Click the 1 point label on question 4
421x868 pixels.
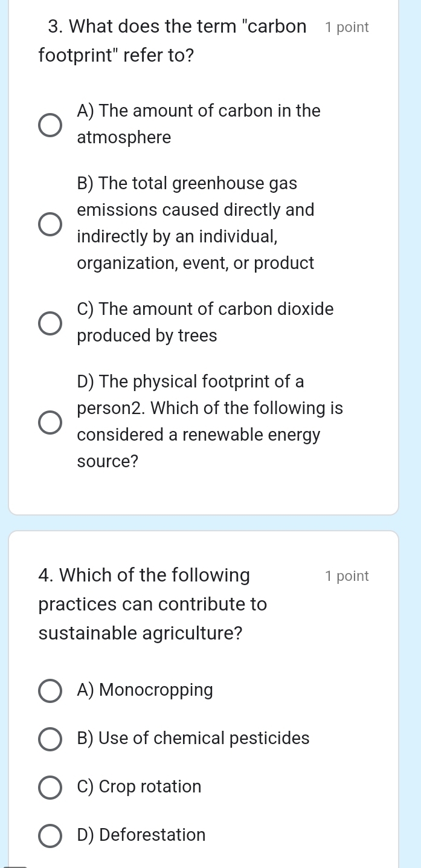tap(347, 576)
